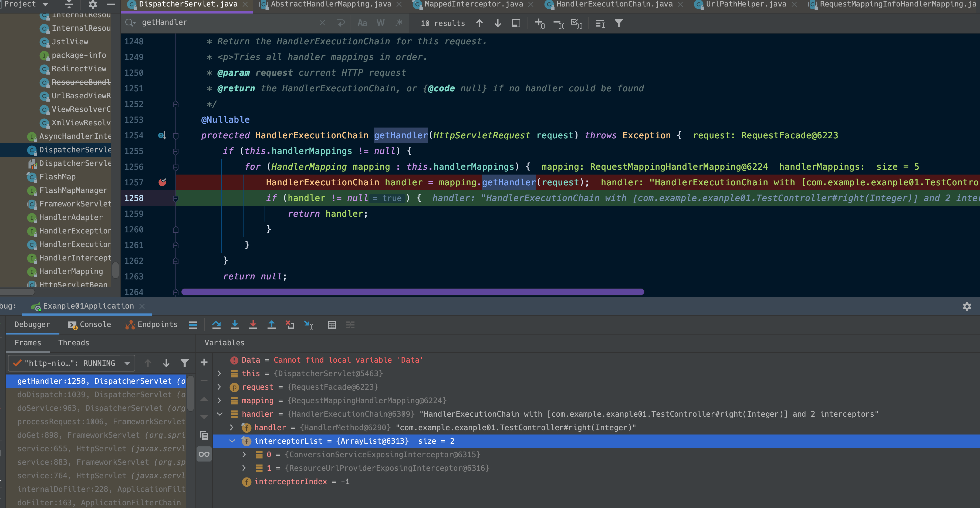
Task: Click the Step Out debugger icon
Action: 271,325
